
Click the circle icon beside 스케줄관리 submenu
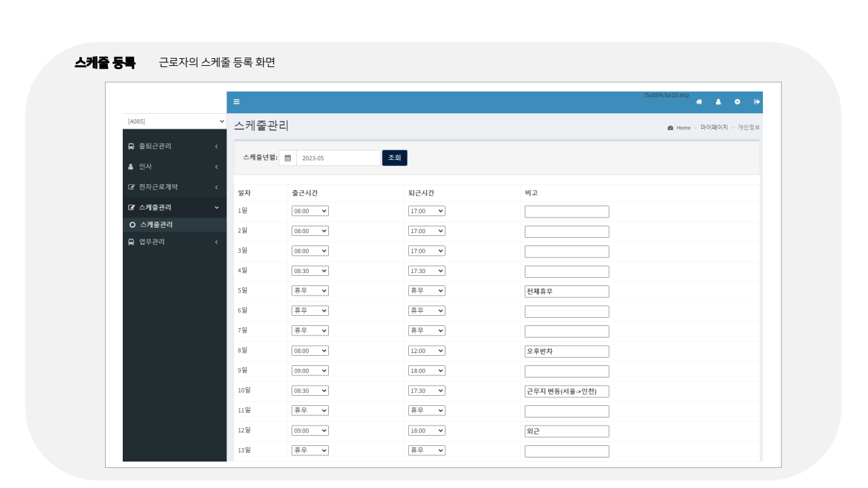pos(132,224)
